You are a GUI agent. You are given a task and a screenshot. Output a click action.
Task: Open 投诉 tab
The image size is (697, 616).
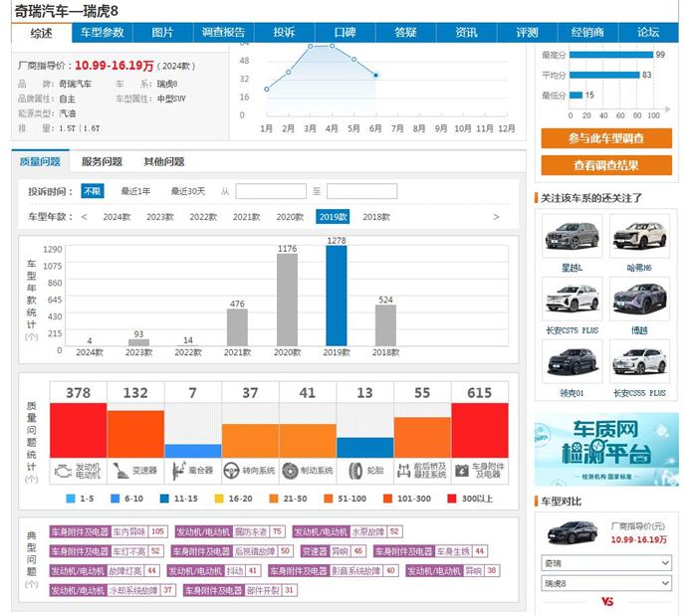pyautogui.click(x=284, y=33)
